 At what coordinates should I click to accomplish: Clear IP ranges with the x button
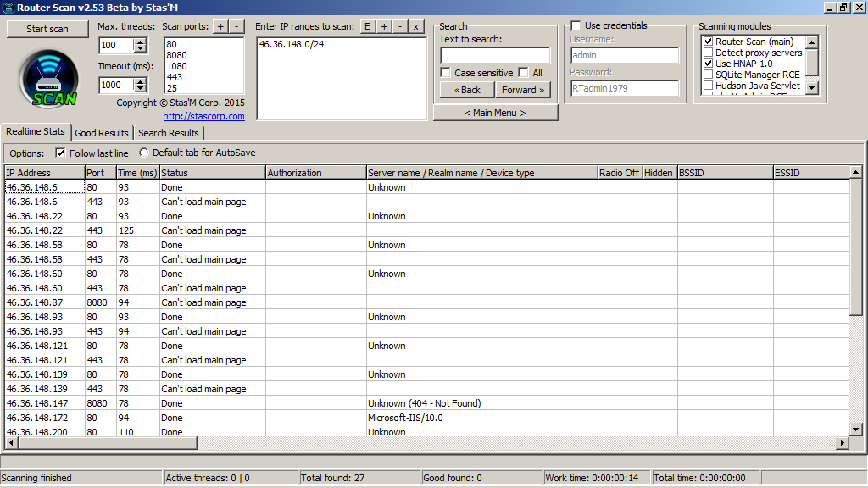point(416,26)
